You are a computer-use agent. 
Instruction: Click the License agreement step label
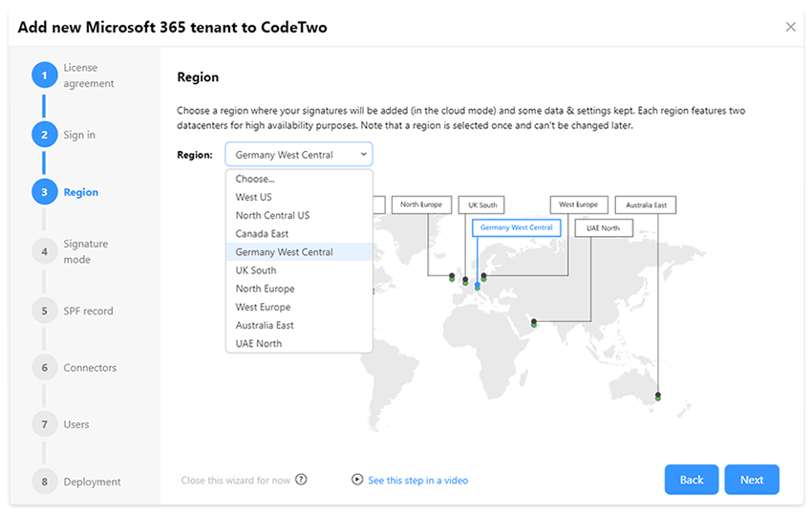(x=89, y=75)
